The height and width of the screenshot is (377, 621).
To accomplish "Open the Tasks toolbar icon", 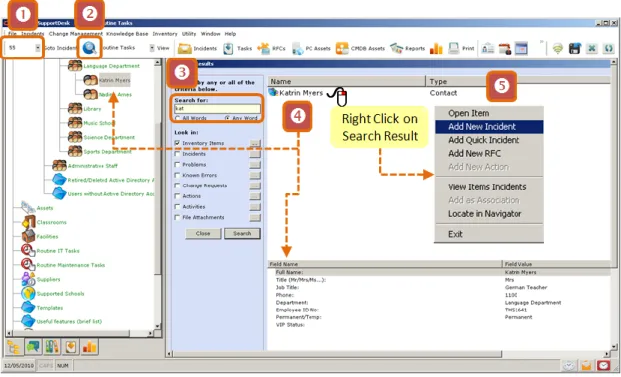I will point(237,48).
